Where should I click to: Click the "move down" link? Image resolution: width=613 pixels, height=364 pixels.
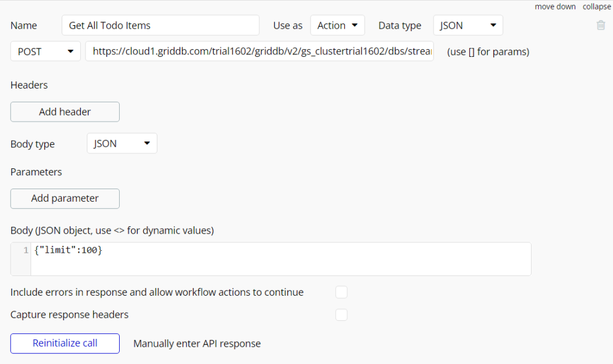pyautogui.click(x=555, y=6)
